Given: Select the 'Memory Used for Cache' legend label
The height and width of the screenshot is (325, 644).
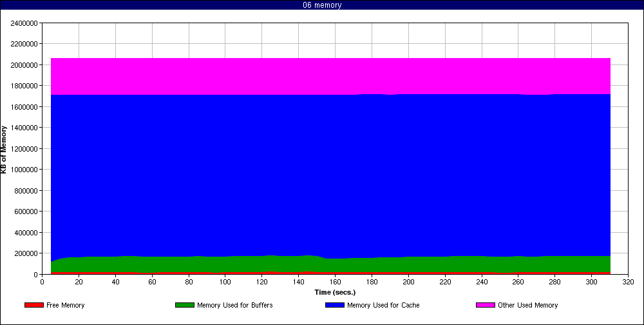Looking at the screenshot, I should 383,305.
